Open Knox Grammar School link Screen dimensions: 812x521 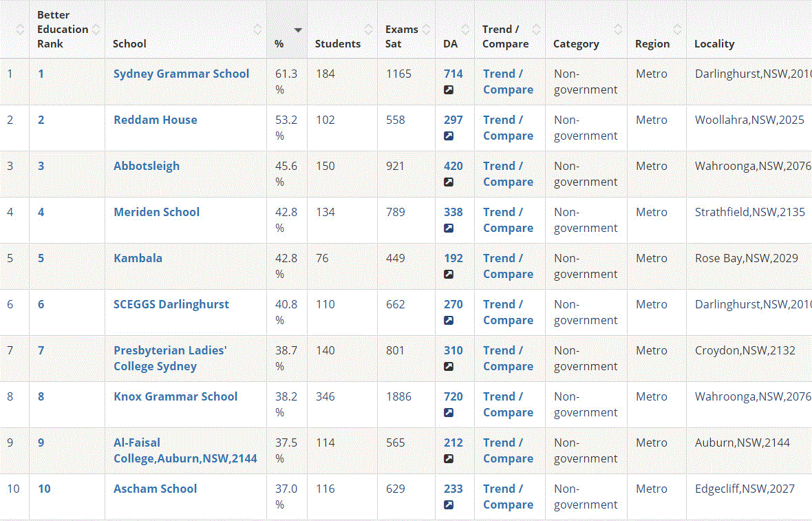tap(175, 396)
